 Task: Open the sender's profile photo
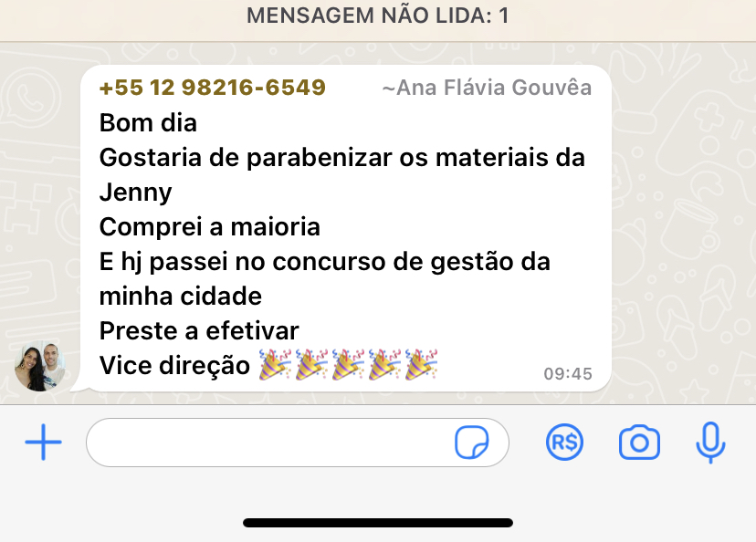coord(40,366)
